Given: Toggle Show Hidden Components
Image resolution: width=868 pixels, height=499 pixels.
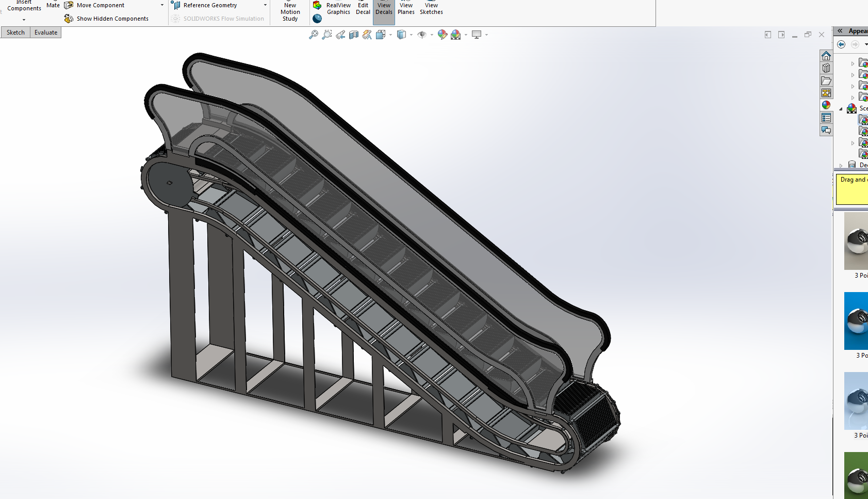Looking at the screenshot, I should [106, 19].
